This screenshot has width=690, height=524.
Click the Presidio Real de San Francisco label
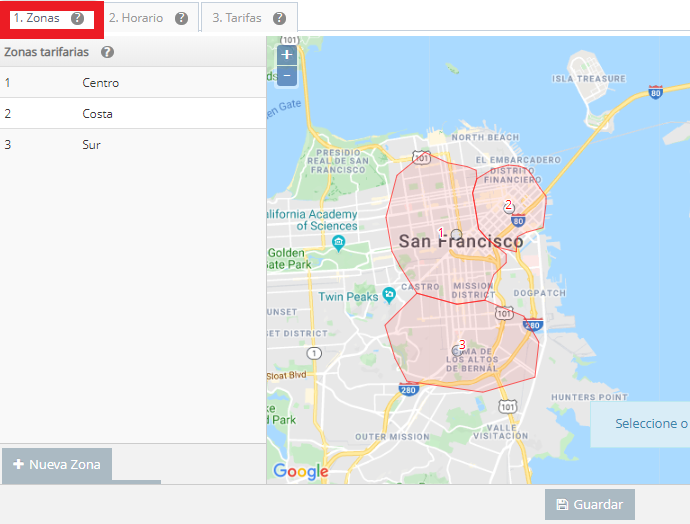(x=338, y=161)
